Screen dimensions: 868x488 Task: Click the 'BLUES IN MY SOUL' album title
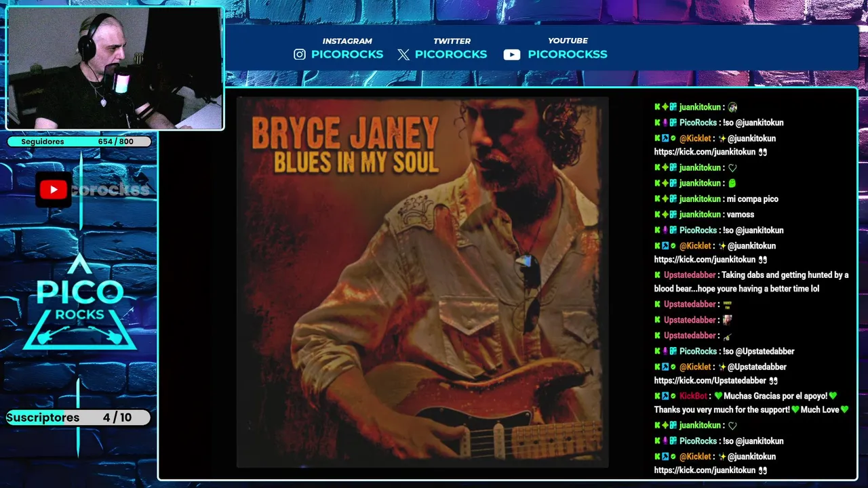point(357,162)
